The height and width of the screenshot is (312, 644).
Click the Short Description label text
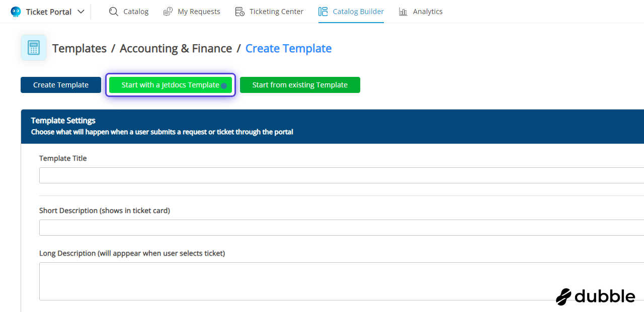point(105,211)
